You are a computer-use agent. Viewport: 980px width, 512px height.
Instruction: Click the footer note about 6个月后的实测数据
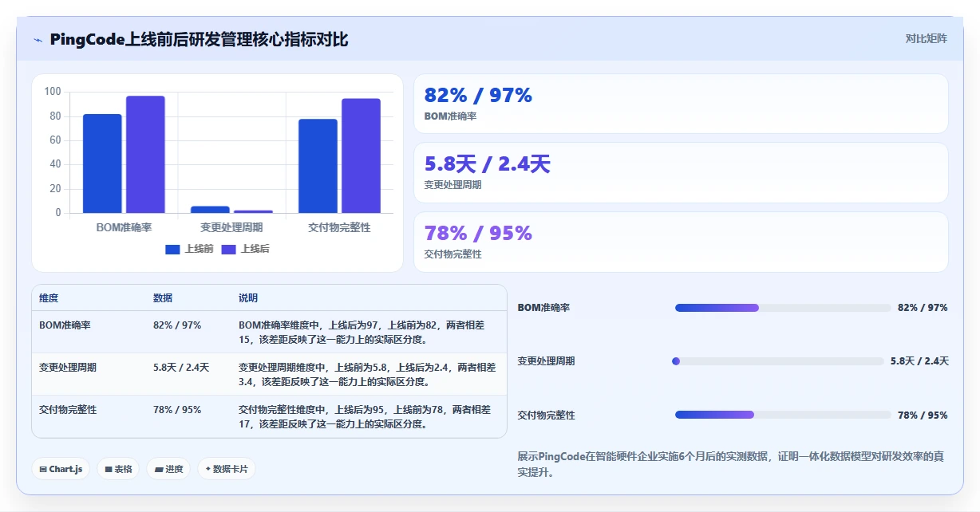coord(733,464)
